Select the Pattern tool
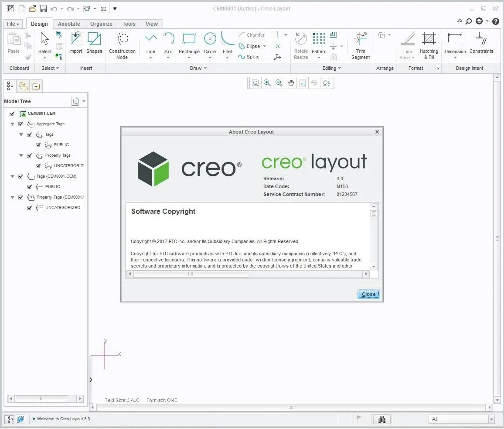 (x=319, y=45)
